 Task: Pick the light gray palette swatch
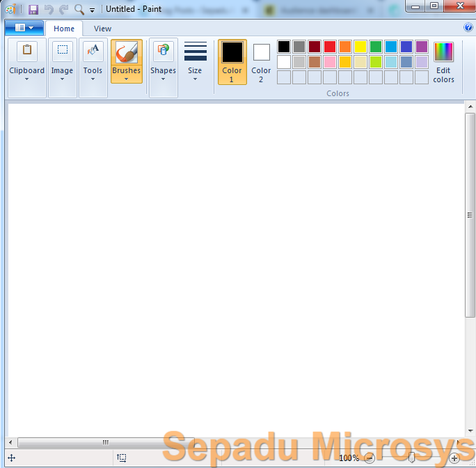pos(299,62)
